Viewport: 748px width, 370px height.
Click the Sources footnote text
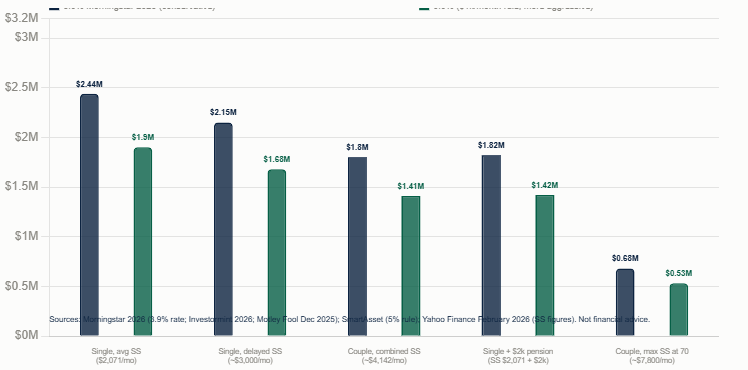click(x=350, y=319)
